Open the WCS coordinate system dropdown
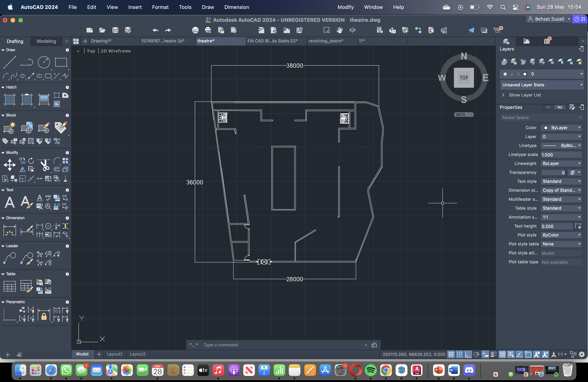The height and width of the screenshot is (382, 588). (464, 114)
